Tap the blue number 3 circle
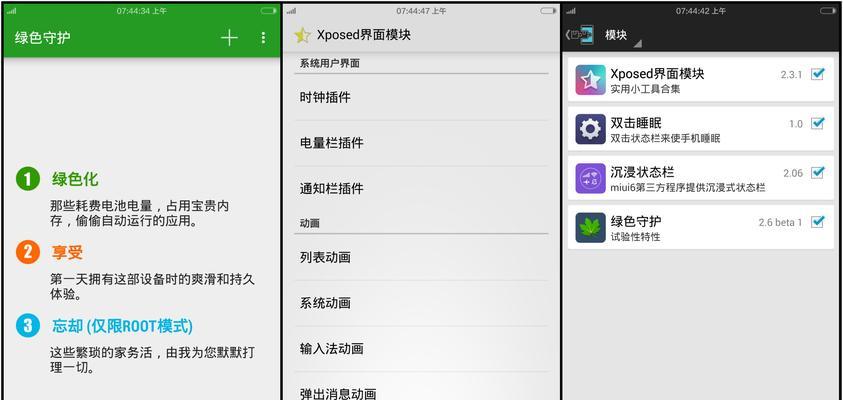 tap(28, 325)
